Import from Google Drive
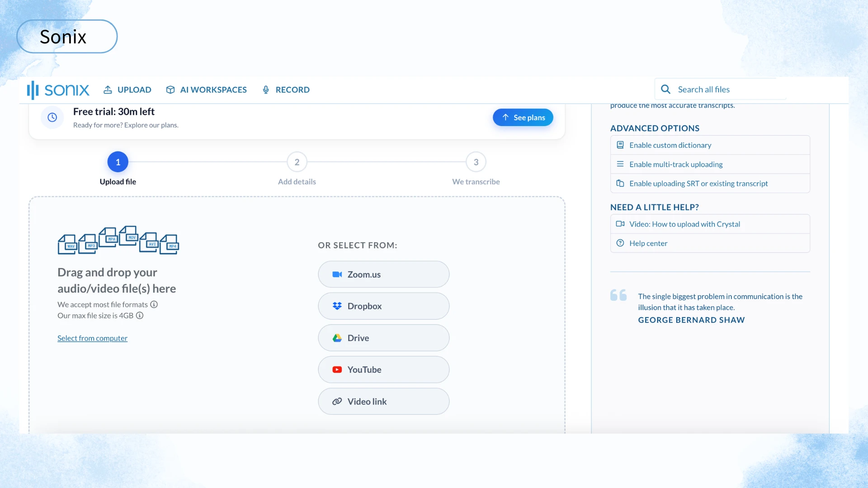 pyautogui.click(x=384, y=338)
